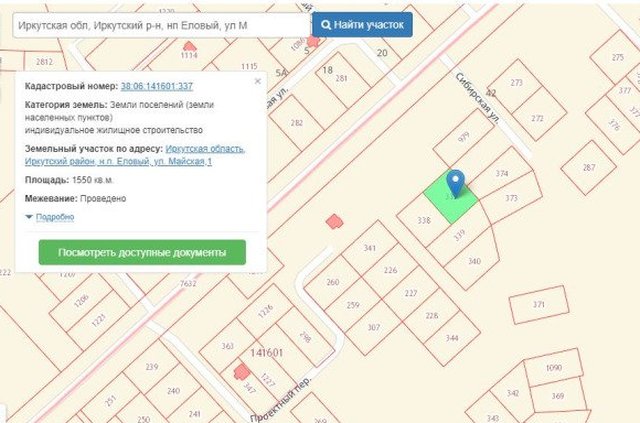The width and height of the screenshot is (640, 423).
Task: Select parcel 979 on the map
Action: [x=464, y=137]
